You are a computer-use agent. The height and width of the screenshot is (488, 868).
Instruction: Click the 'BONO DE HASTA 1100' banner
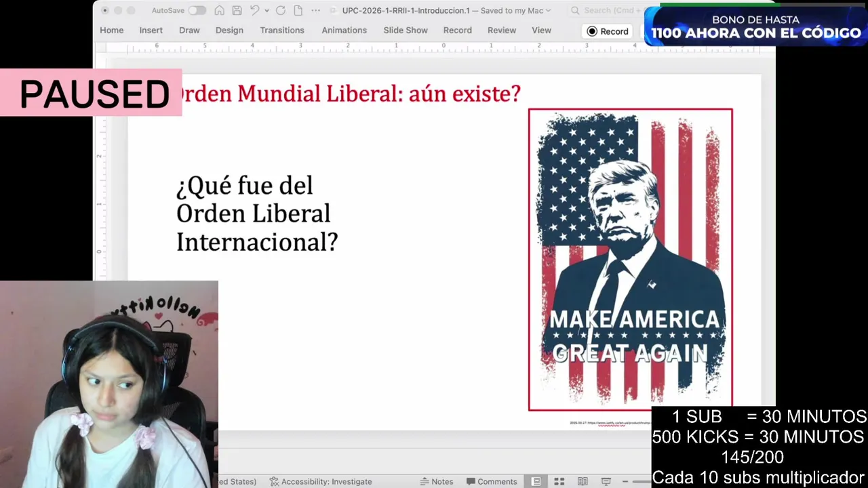pyautogui.click(x=755, y=26)
